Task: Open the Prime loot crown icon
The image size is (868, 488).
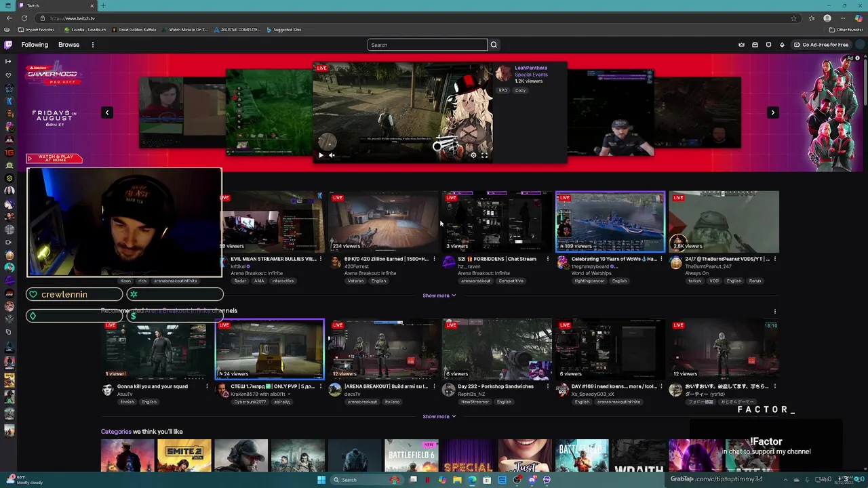Action: coord(741,45)
